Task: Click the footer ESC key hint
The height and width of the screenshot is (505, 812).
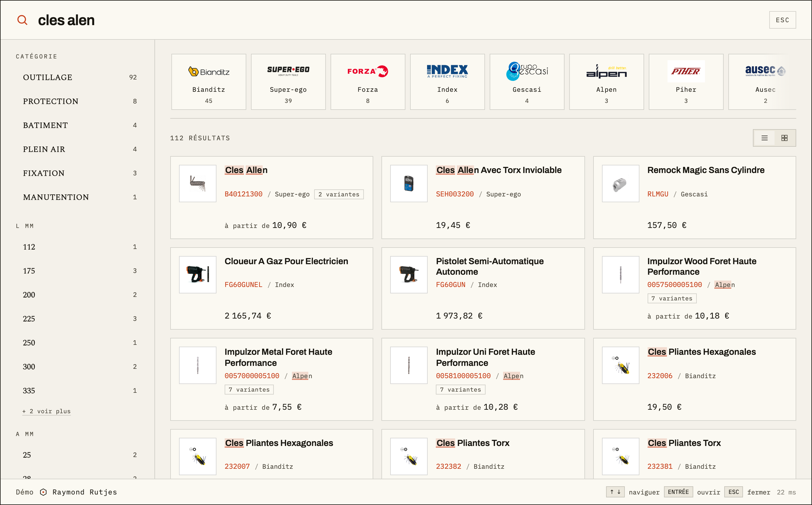Action: pyautogui.click(x=733, y=492)
